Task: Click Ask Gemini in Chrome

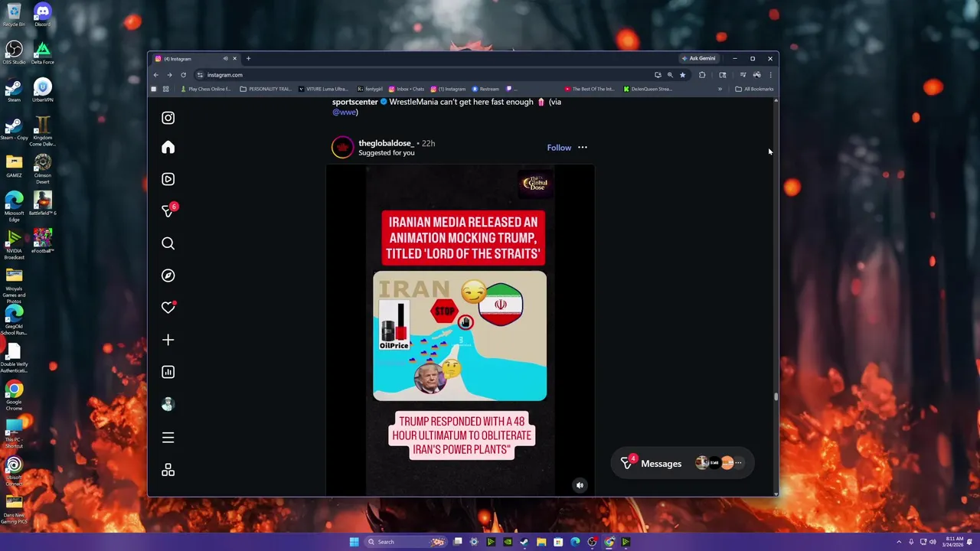Action: click(x=698, y=58)
